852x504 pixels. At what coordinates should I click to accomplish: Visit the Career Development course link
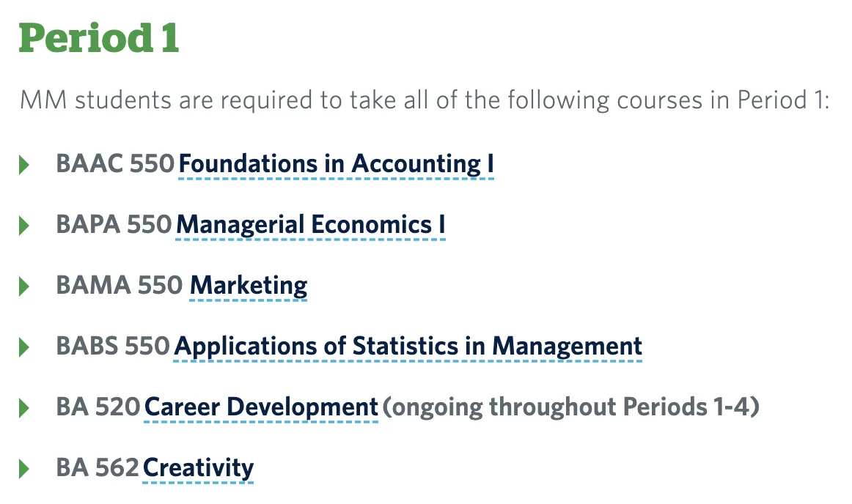tap(261, 407)
